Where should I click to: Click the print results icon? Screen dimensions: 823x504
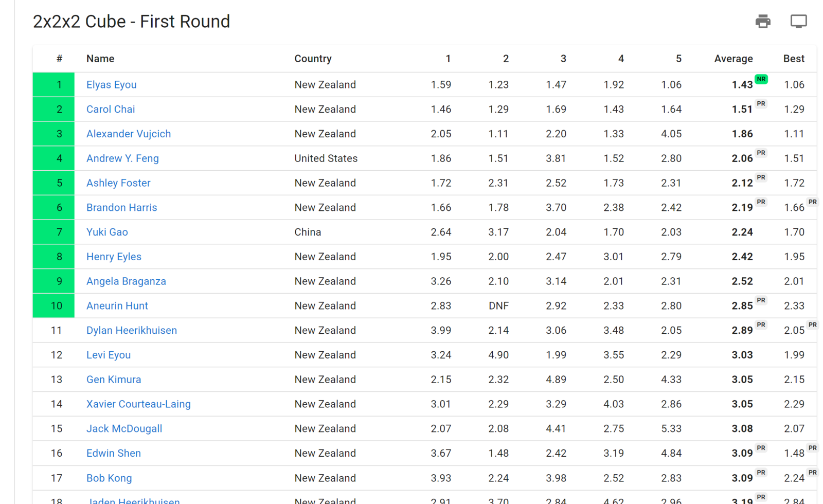(763, 21)
